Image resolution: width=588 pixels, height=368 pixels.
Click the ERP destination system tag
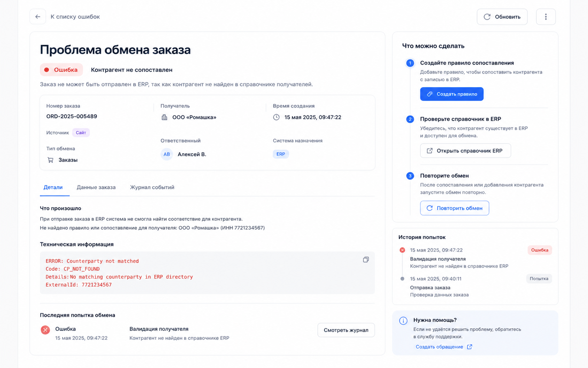[281, 154]
